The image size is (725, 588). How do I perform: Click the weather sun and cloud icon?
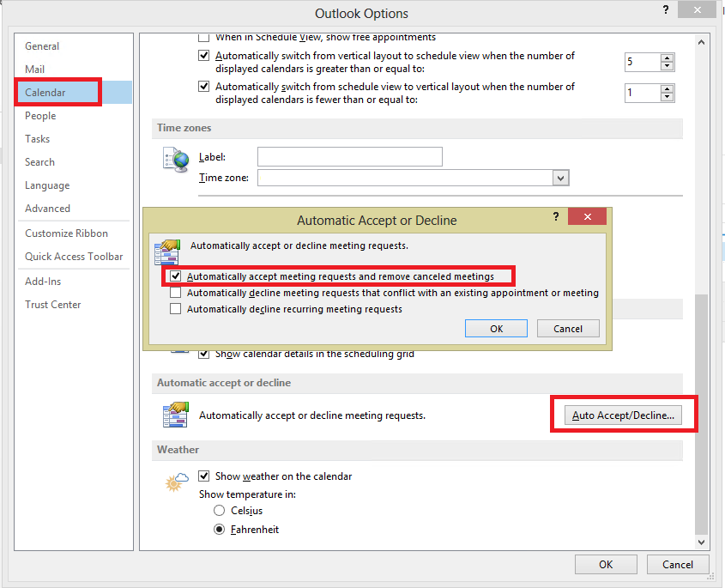click(x=177, y=482)
